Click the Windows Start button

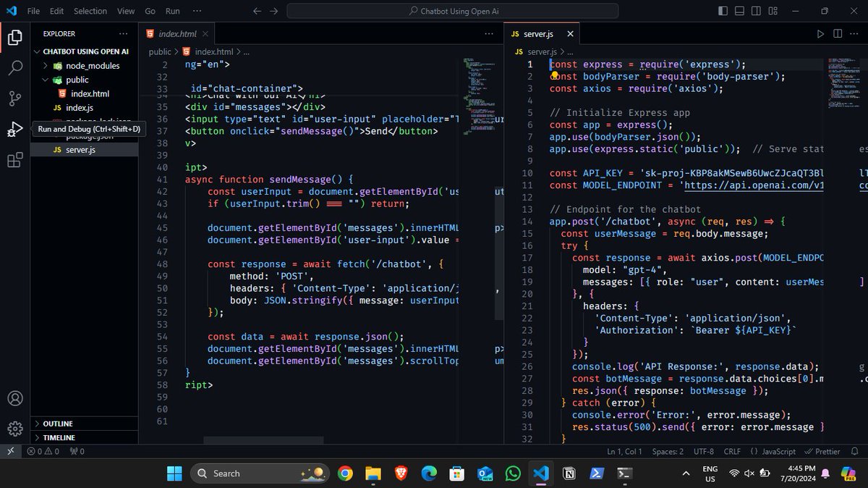[175, 474]
